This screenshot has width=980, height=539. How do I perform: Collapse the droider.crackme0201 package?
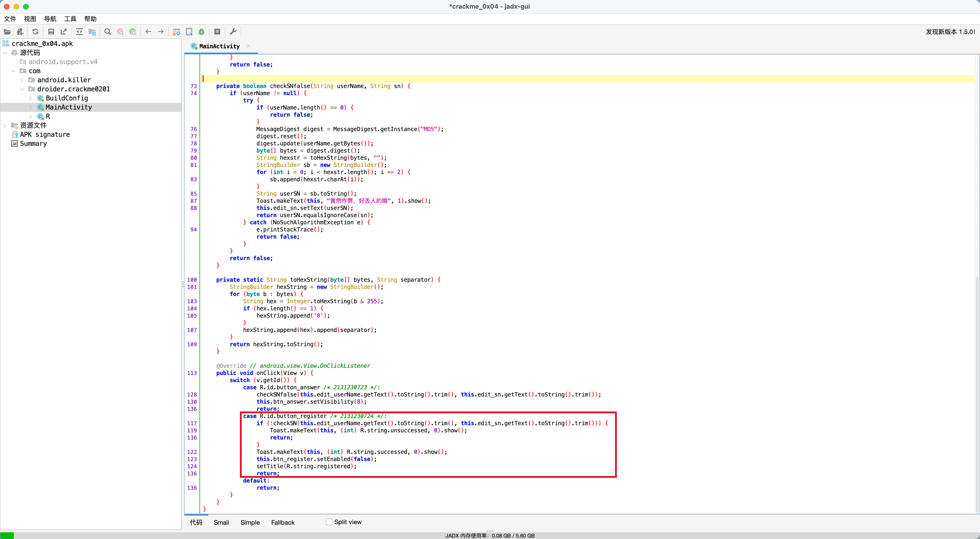point(22,89)
